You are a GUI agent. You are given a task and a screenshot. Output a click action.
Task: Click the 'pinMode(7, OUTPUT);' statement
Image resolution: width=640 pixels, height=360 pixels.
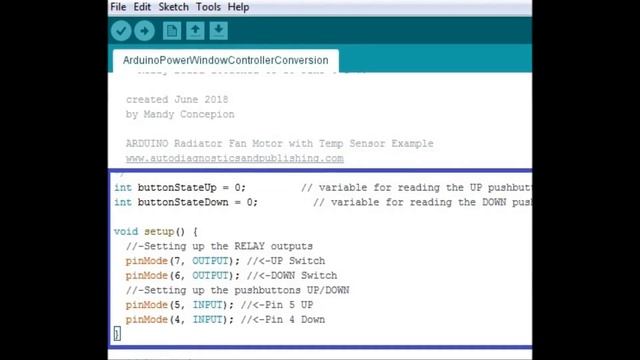pos(183,261)
